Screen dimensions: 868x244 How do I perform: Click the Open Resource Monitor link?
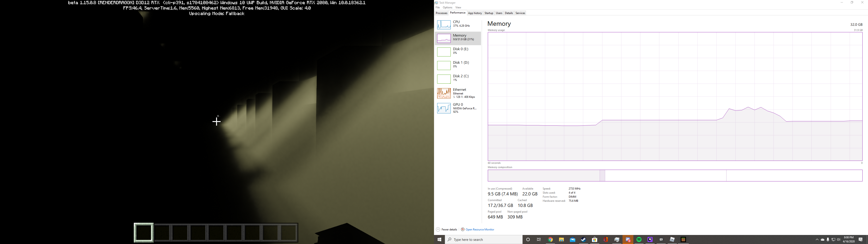(x=479, y=230)
